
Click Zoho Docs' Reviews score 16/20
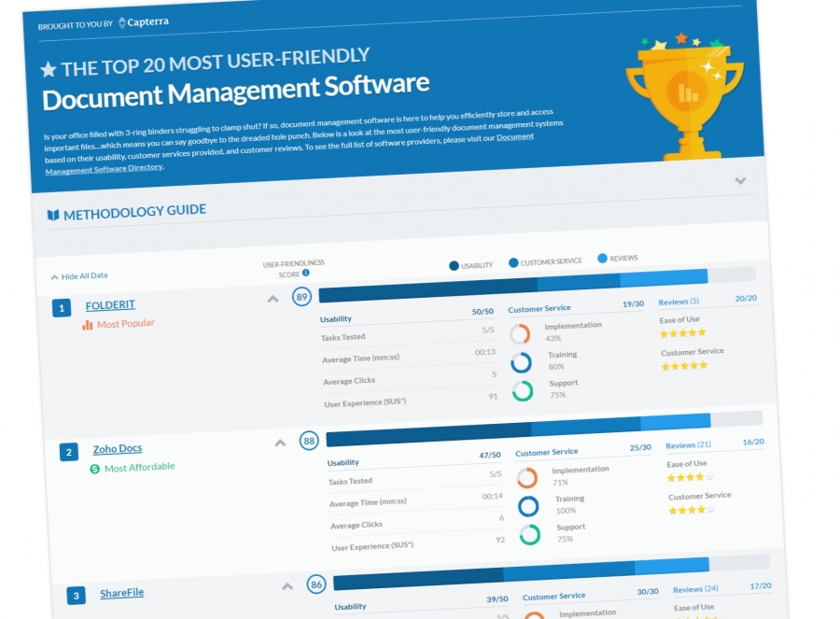[x=754, y=443]
